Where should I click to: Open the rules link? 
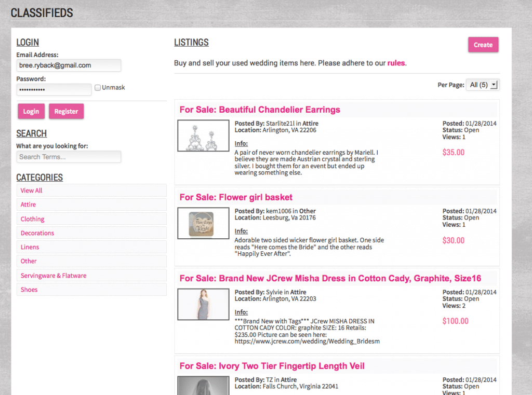(x=396, y=63)
